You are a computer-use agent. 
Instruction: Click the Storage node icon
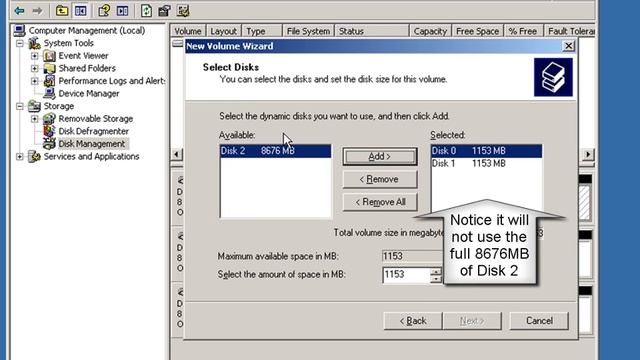coord(34,106)
